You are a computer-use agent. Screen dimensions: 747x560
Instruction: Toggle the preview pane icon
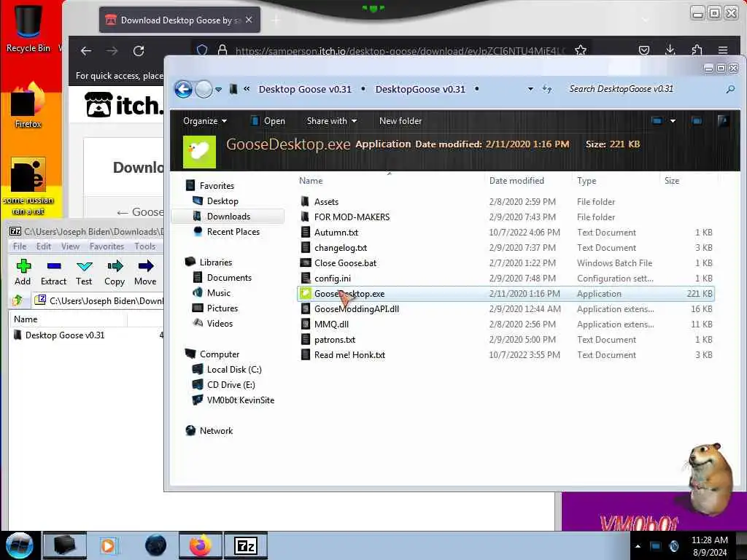pos(697,121)
